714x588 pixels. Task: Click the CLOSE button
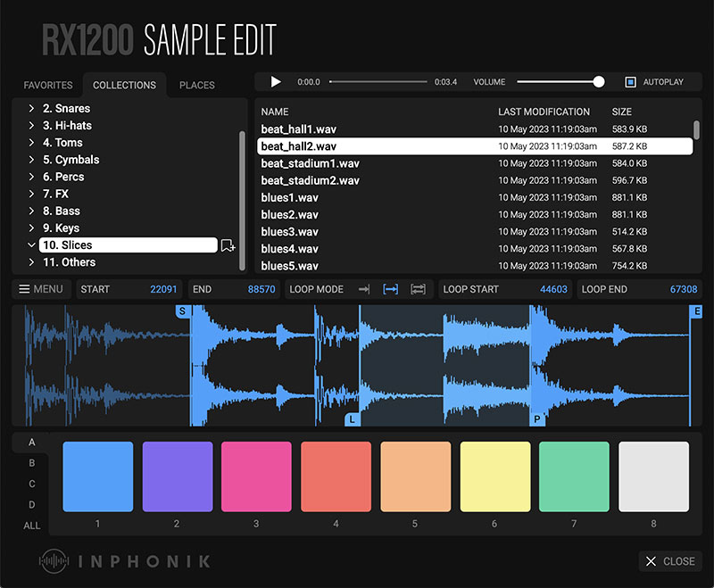pos(670,561)
